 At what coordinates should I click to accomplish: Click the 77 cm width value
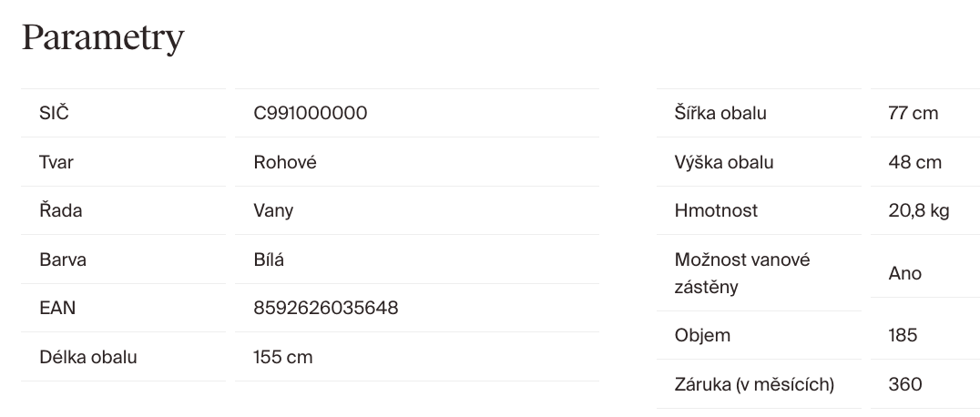coord(913,114)
